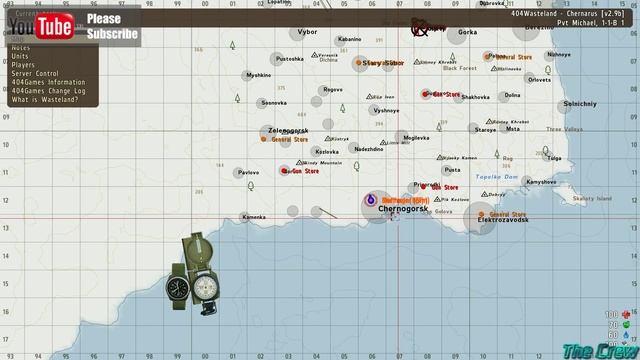Click the Dolina village label
Screen dimensions: 640x360
[x=512, y=95]
